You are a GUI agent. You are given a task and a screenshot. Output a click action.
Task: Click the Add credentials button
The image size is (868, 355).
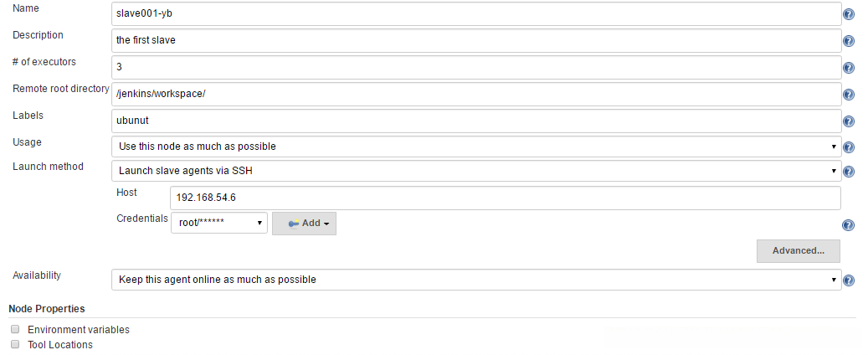tap(305, 224)
